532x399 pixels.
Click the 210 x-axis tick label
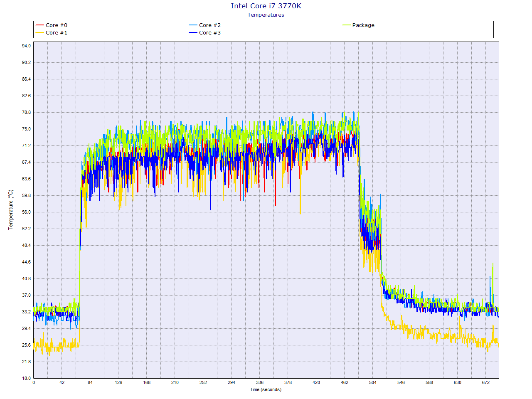pos(175,382)
